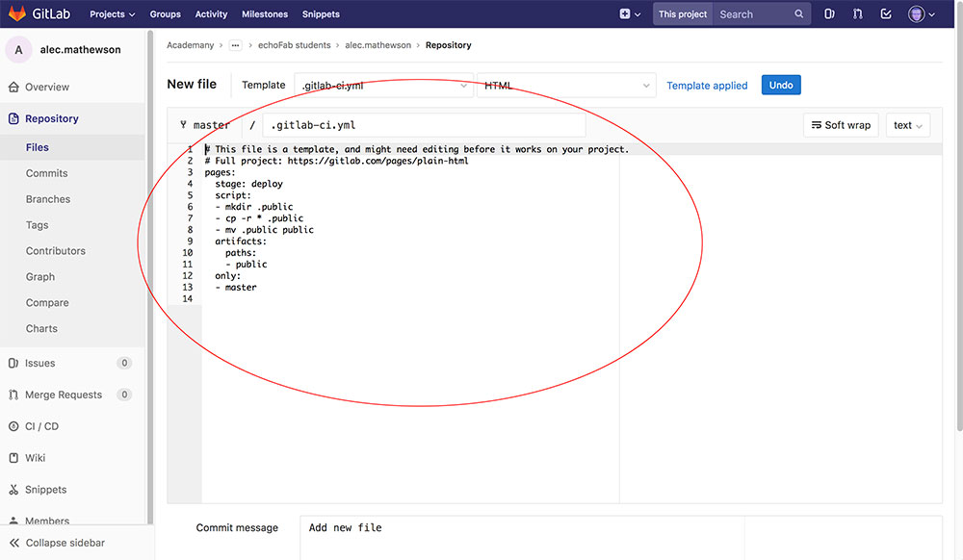
Task: Open Milestones in top navigation
Action: 265,14
